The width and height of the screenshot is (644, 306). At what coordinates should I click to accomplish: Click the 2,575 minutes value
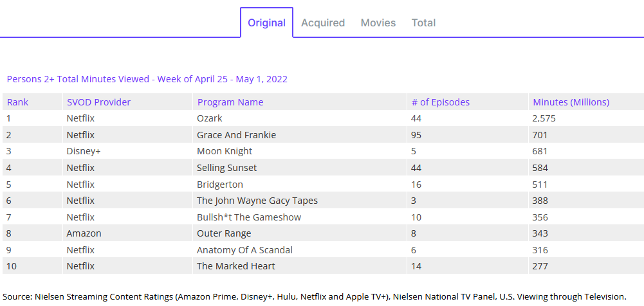[x=544, y=118]
